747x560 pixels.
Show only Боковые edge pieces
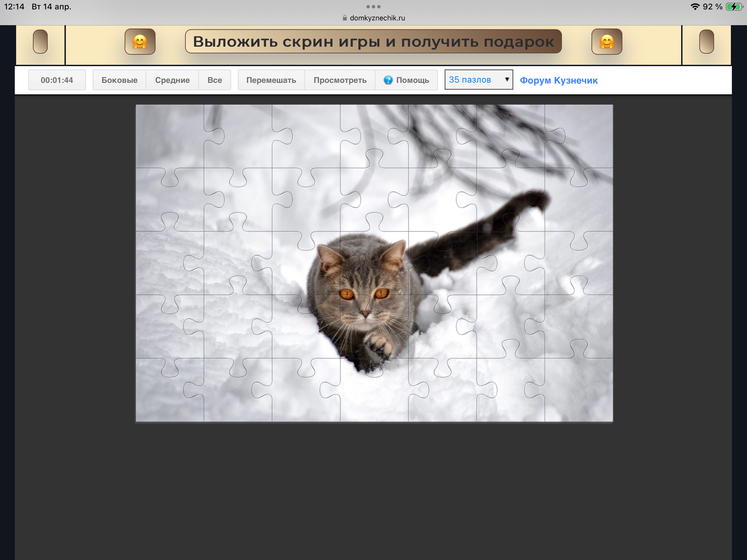[x=119, y=80]
